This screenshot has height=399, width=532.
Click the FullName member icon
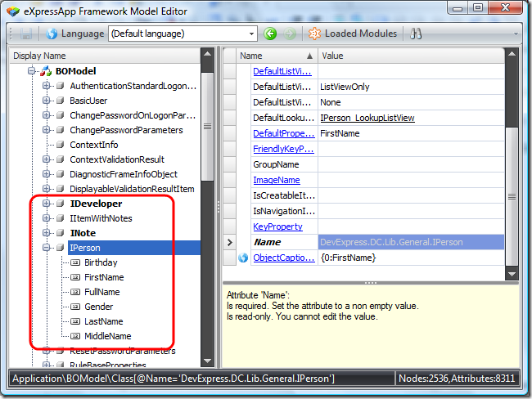[75, 292]
